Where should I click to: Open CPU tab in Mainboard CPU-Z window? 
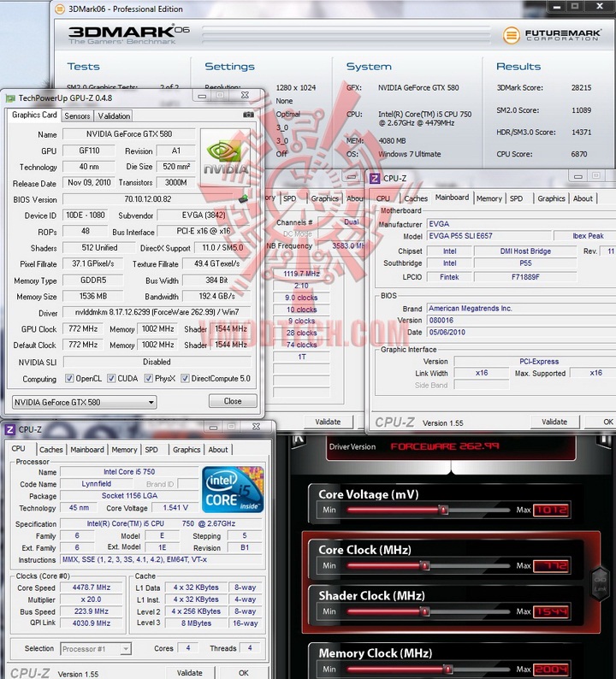click(383, 198)
